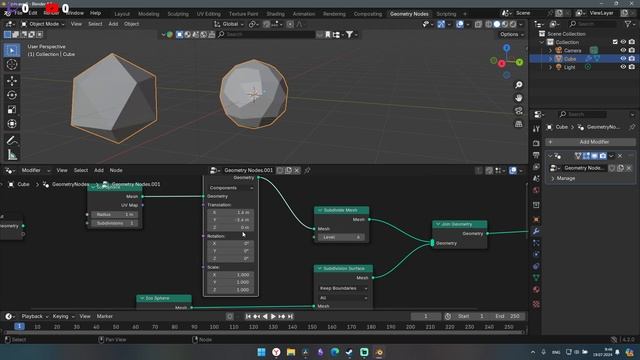Select the Select Box tool
The width and height of the screenshot is (640, 360).
pos(12,50)
